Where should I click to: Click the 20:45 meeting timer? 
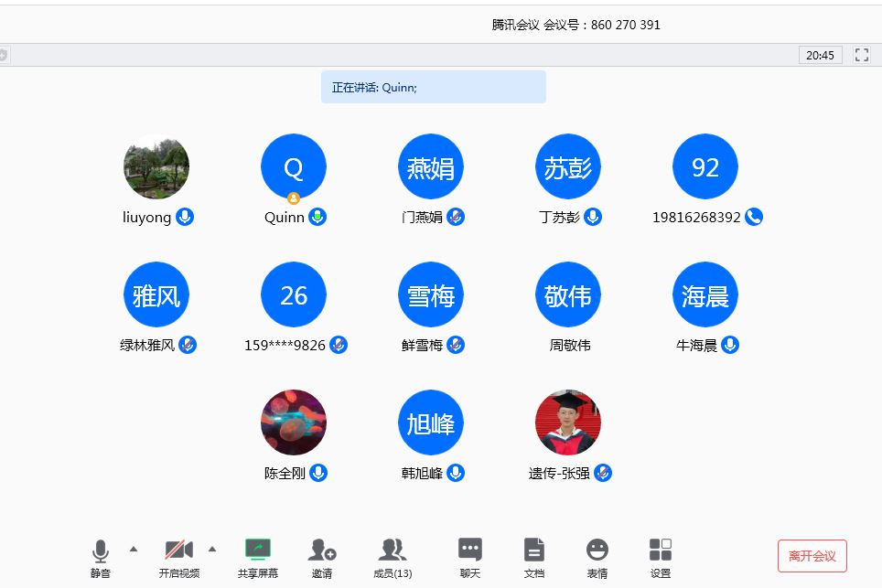[820, 55]
